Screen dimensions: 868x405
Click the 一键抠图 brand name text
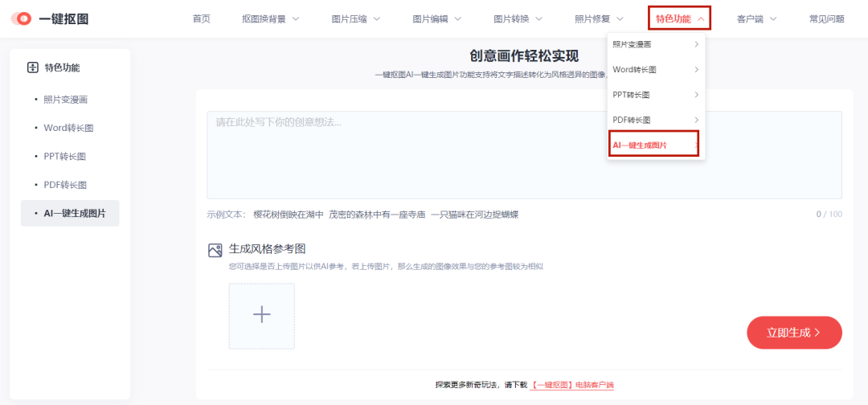tap(63, 18)
